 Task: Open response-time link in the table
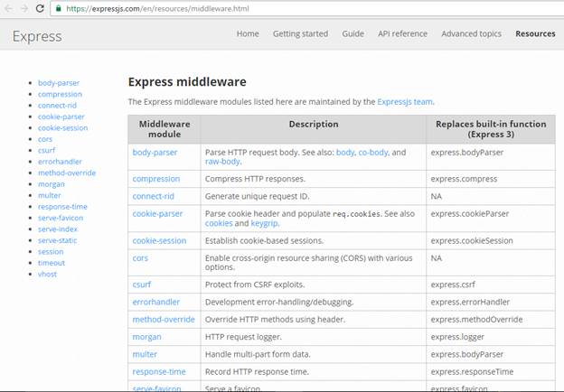click(159, 372)
